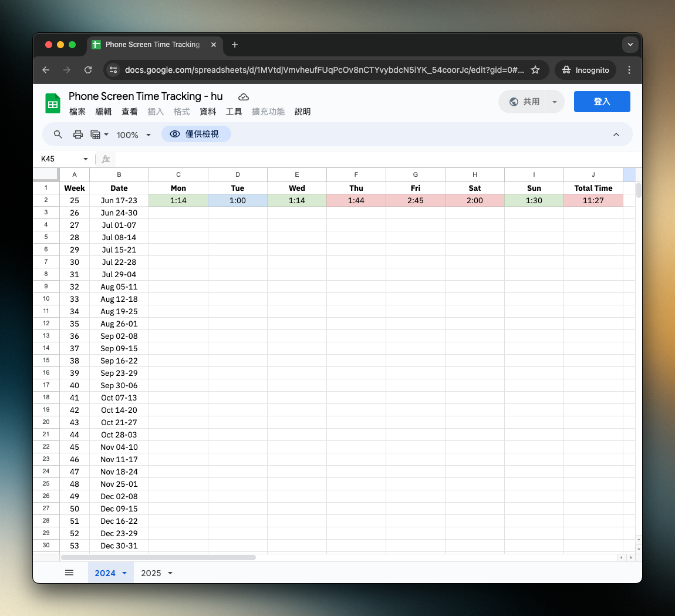Image resolution: width=675 pixels, height=616 pixels.
Task: Open the 說明 (Help) menu
Action: [x=302, y=112]
